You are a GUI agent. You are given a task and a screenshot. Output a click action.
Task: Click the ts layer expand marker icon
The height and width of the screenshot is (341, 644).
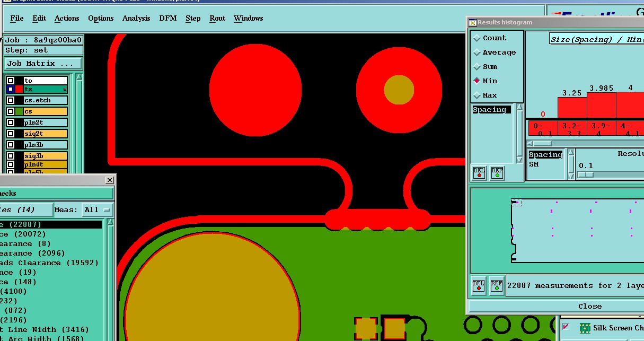coord(65,89)
